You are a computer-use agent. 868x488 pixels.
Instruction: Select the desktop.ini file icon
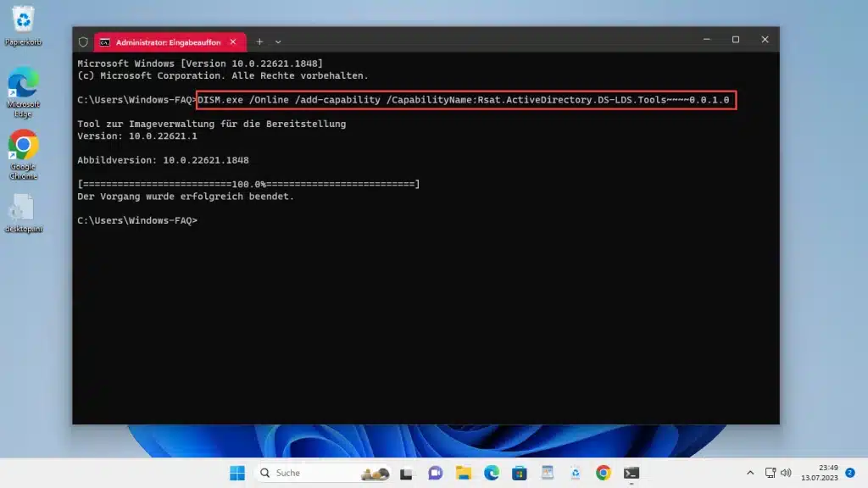[23, 213]
